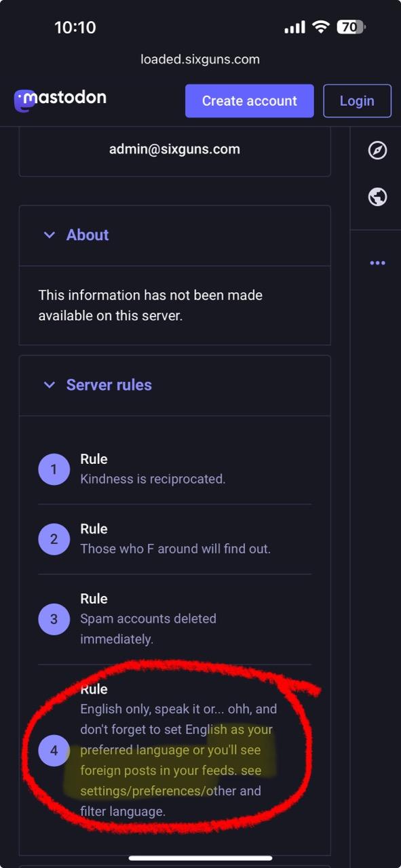Image resolution: width=401 pixels, height=868 pixels.
Task: Tap the loaded.sixguns.com address bar
Action: (x=200, y=59)
